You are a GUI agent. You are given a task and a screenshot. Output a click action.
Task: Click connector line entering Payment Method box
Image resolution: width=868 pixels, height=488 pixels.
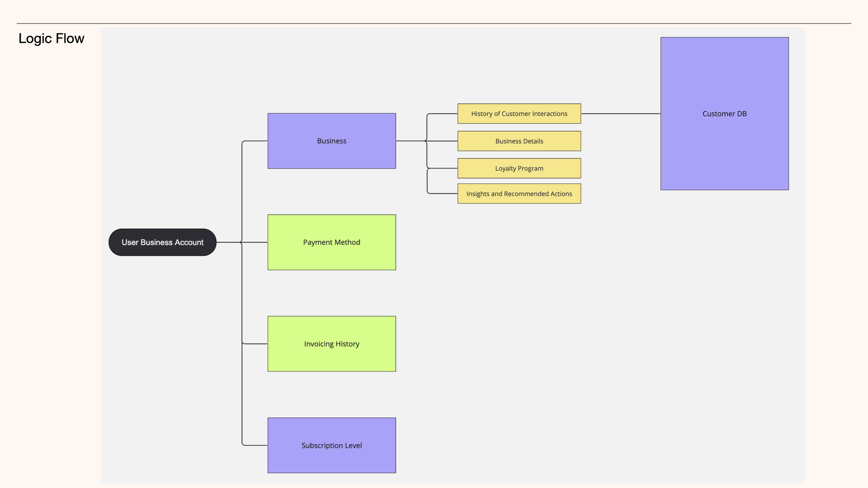[x=255, y=242]
